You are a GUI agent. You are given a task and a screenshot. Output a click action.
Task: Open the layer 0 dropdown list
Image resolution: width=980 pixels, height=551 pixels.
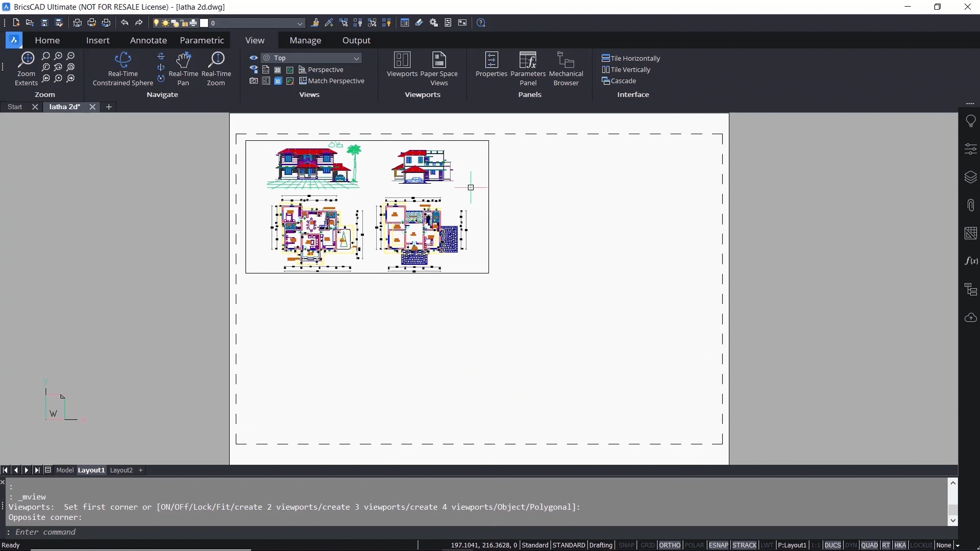point(300,23)
